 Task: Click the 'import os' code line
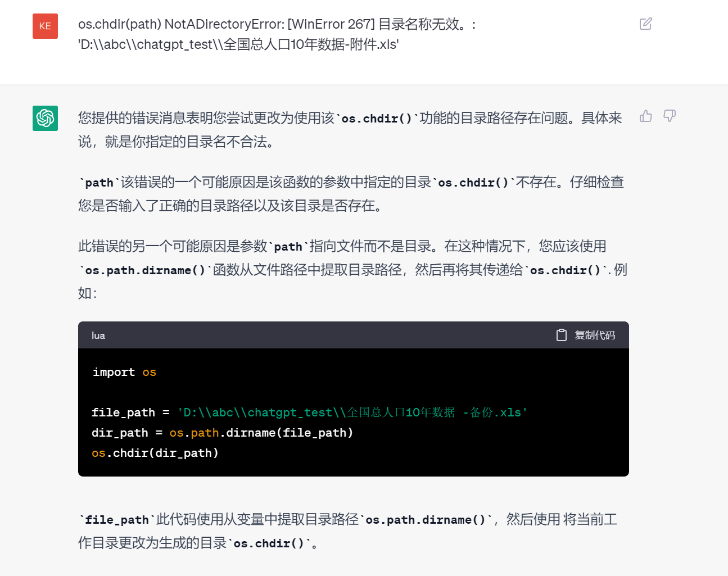point(124,372)
